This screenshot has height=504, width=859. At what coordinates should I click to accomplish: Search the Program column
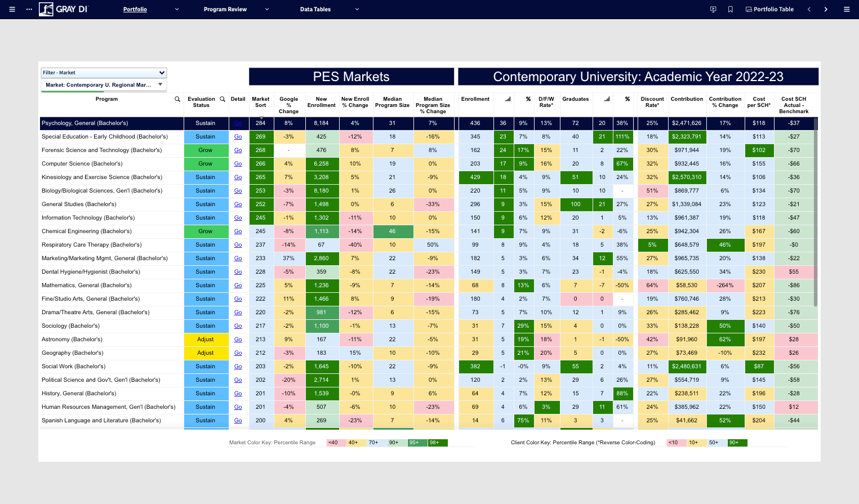click(177, 99)
